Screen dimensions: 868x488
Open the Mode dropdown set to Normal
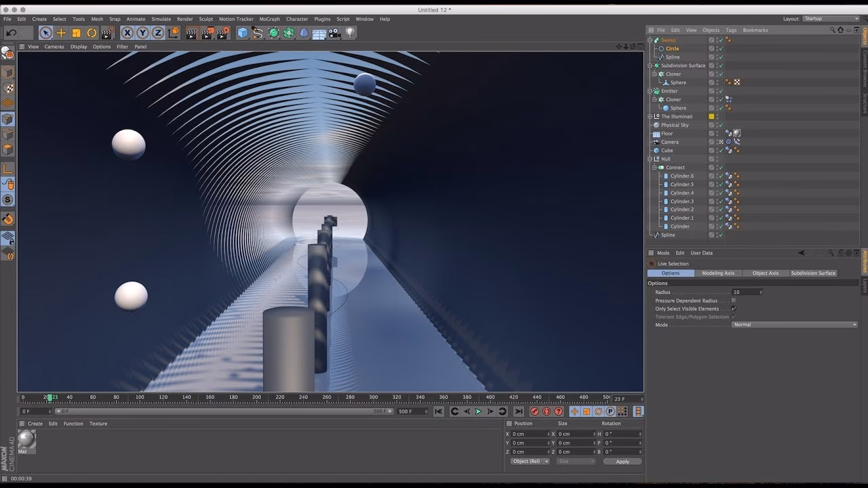[x=795, y=325]
